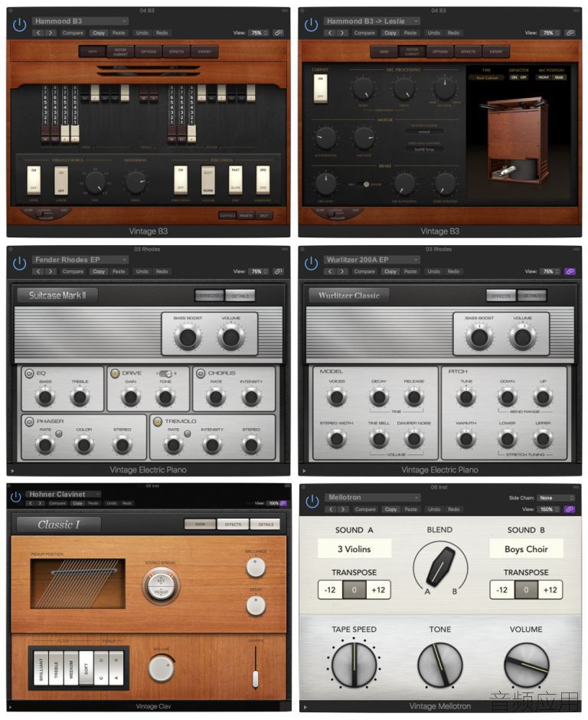This screenshot has height=720, width=588.
Task: Click purple link icon in Mellotron window
Action: point(570,509)
